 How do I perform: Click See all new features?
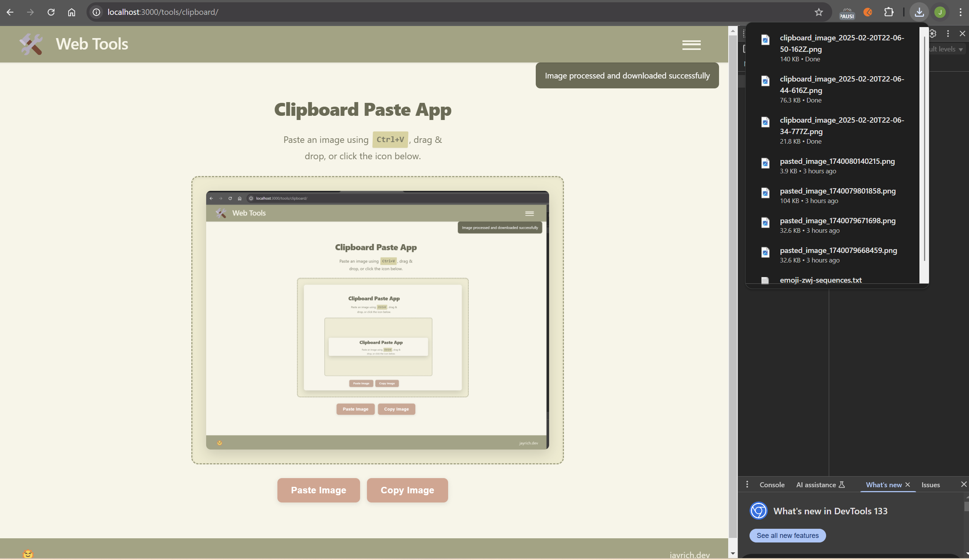click(787, 535)
